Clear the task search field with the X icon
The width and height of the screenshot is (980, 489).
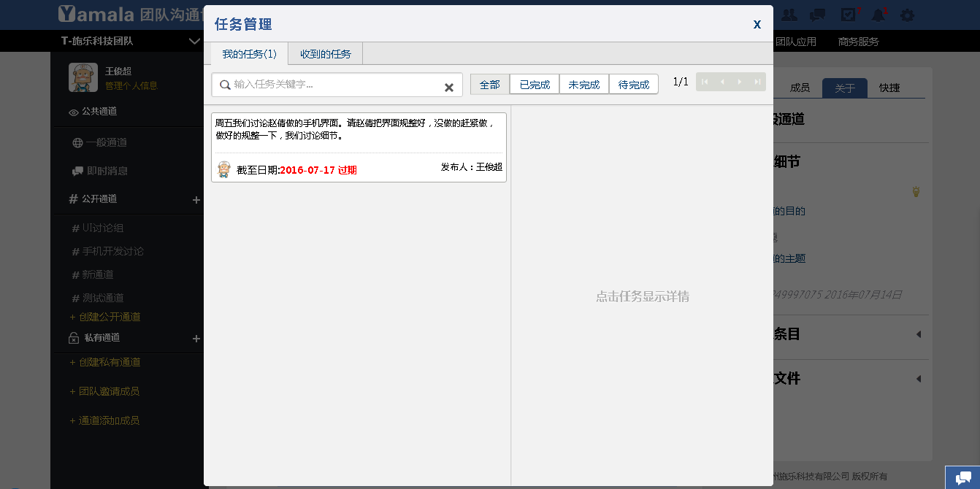point(449,88)
